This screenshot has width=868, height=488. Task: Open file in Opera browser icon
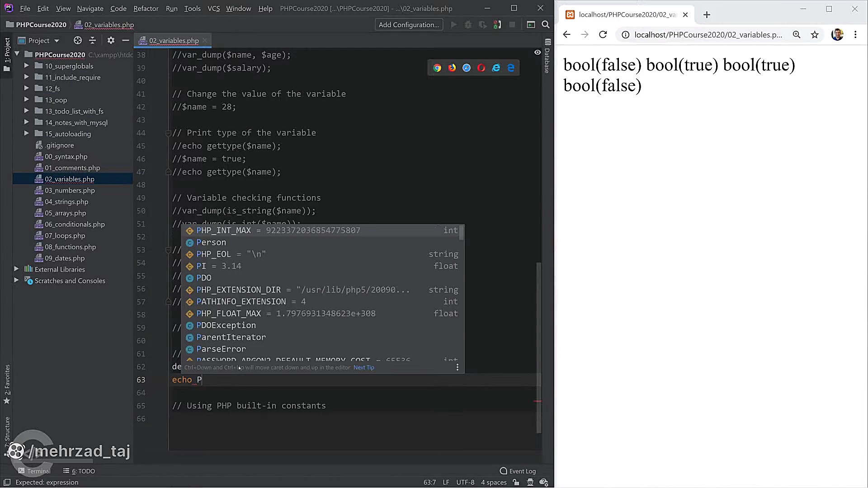[481, 68]
